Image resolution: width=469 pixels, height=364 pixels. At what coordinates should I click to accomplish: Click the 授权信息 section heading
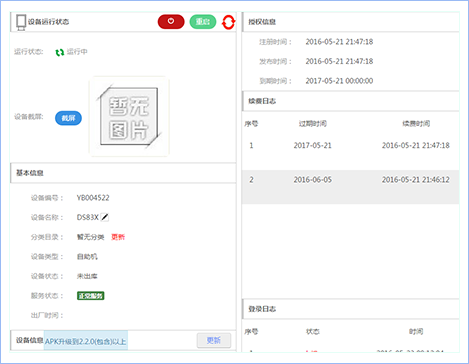click(x=262, y=22)
